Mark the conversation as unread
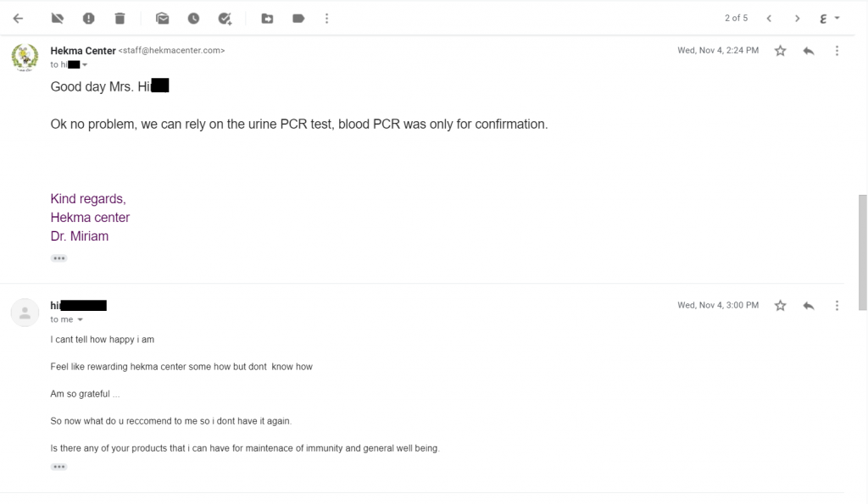Viewport: 868px width, 504px height. pyautogui.click(x=163, y=18)
